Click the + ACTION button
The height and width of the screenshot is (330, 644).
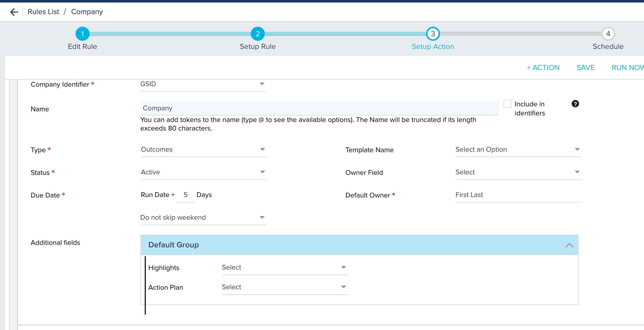(x=543, y=68)
